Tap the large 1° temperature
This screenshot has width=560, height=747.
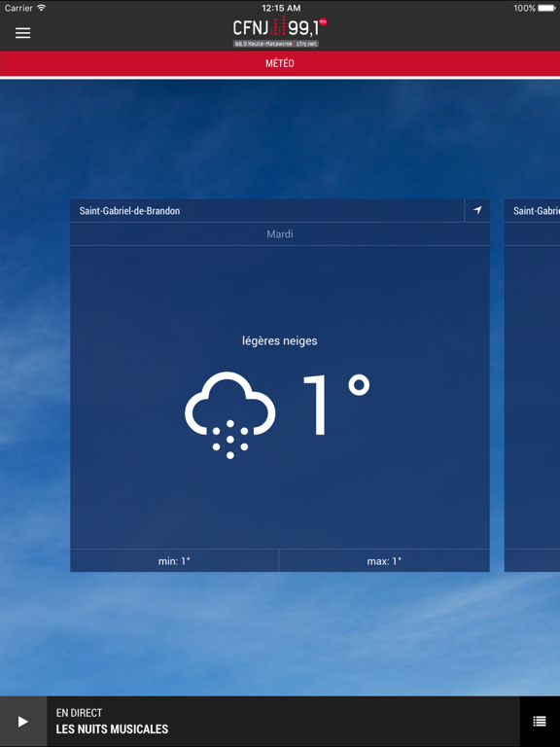click(336, 404)
